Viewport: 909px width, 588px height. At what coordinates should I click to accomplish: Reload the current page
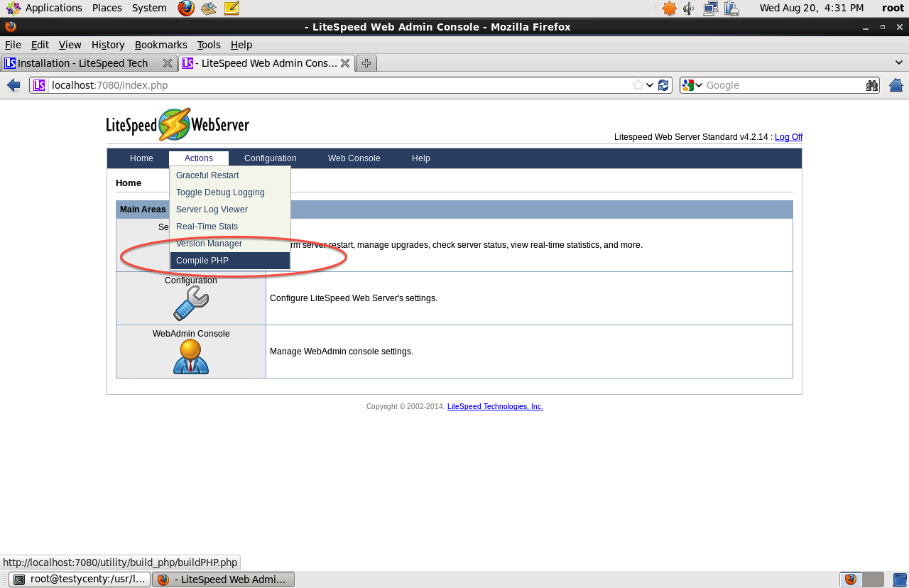point(663,85)
